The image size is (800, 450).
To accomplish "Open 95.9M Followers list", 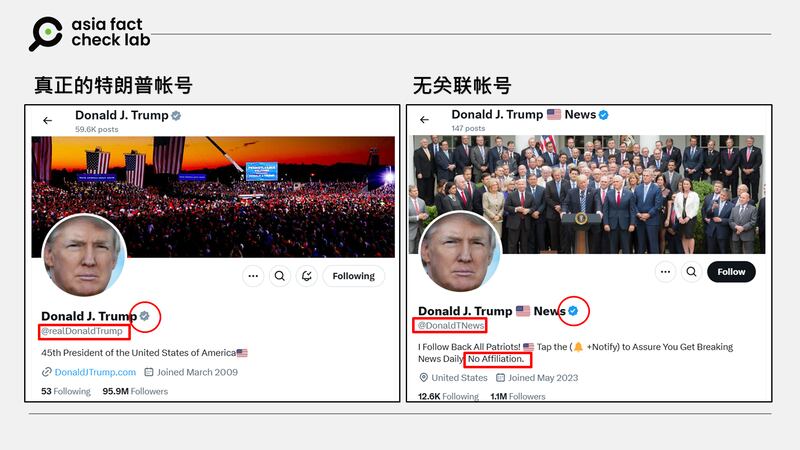I will (135, 391).
